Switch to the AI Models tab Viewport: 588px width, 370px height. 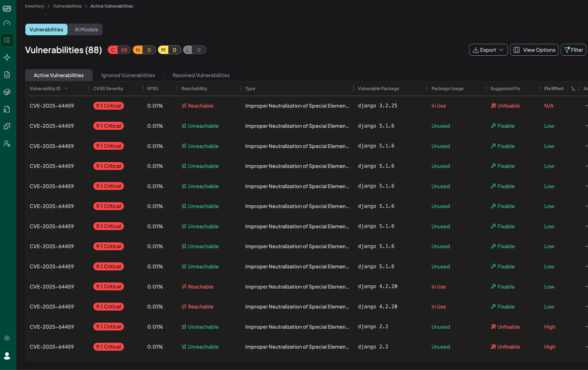[86, 30]
